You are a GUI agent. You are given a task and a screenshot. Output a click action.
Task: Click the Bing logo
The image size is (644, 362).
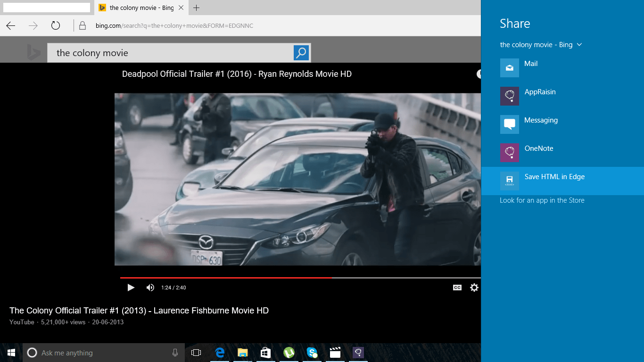pyautogui.click(x=33, y=52)
